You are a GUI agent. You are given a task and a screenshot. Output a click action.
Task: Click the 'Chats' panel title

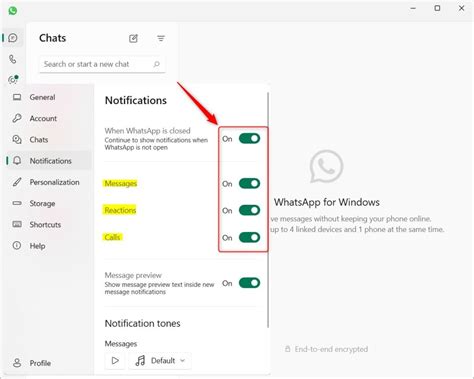pos(52,38)
